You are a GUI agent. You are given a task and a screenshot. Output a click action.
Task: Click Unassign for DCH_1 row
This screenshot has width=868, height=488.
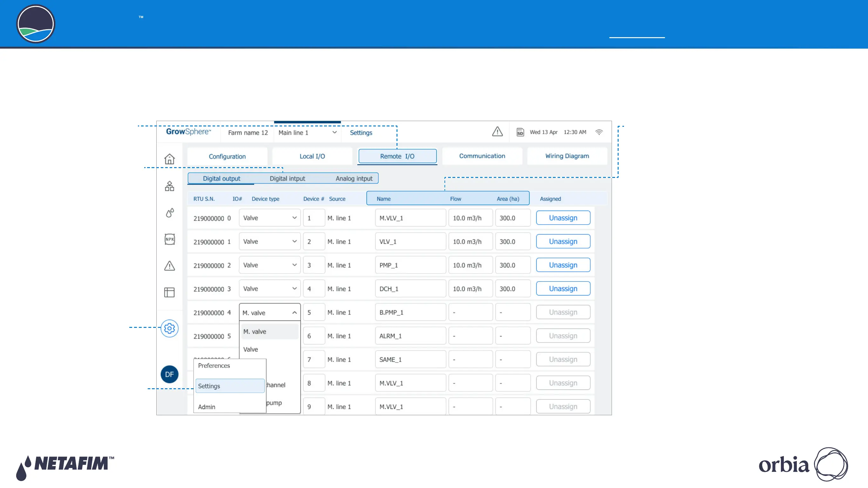[x=563, y=288]
